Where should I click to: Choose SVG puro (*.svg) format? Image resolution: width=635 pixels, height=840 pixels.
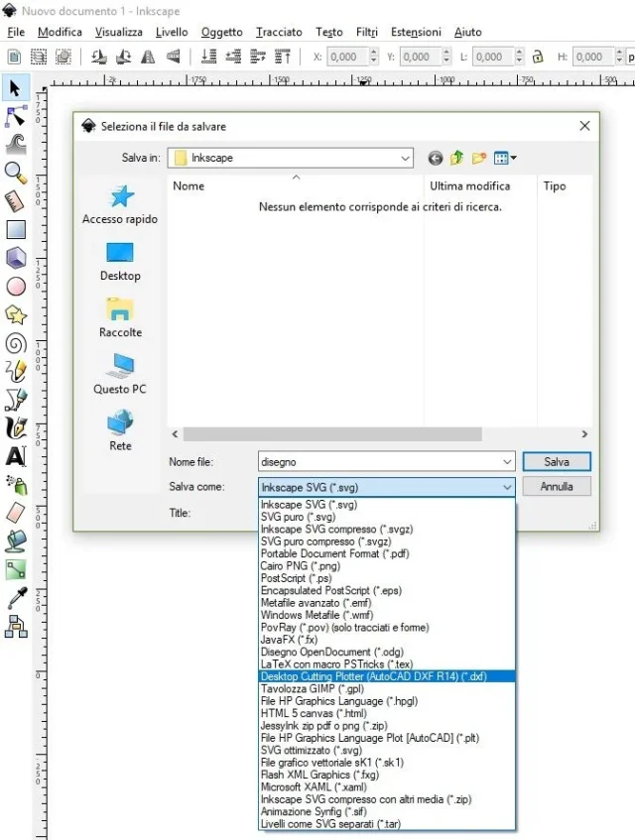pyautogui.click(x=387, y=517)
